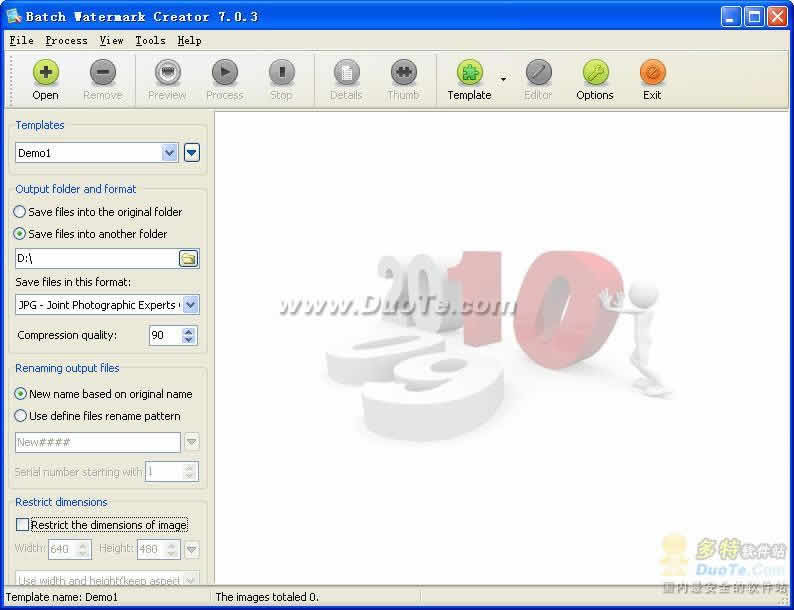The height and width of the screenshot is (610, 794).
Task: Select Use define files rename pattern
Action: (x=21, y=416)
